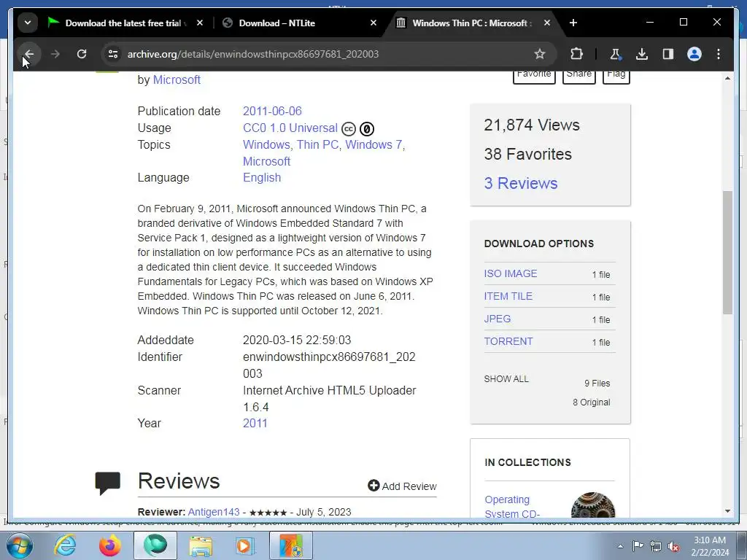Launch Firefox from the taskbar
Viewport: 747px width, 560px height.
click(110, 545)
